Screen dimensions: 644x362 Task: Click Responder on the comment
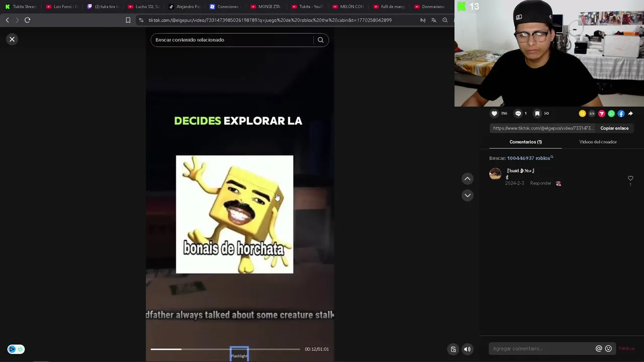coord(540,184)
